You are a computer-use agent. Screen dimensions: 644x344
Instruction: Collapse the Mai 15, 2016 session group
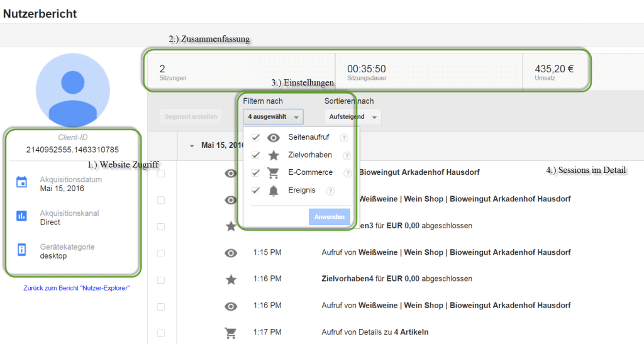[192, 145]
